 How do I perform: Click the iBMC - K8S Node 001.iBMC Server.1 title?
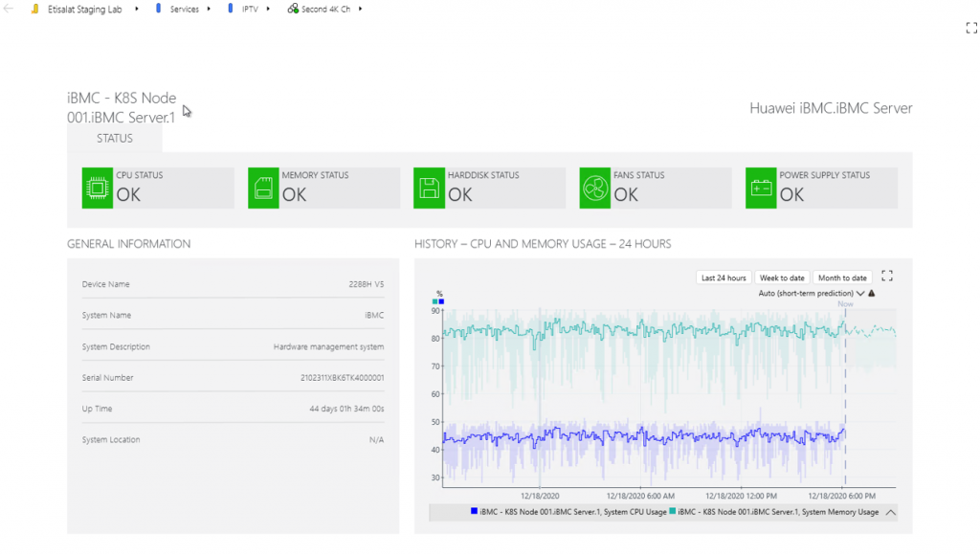(122, 107)
